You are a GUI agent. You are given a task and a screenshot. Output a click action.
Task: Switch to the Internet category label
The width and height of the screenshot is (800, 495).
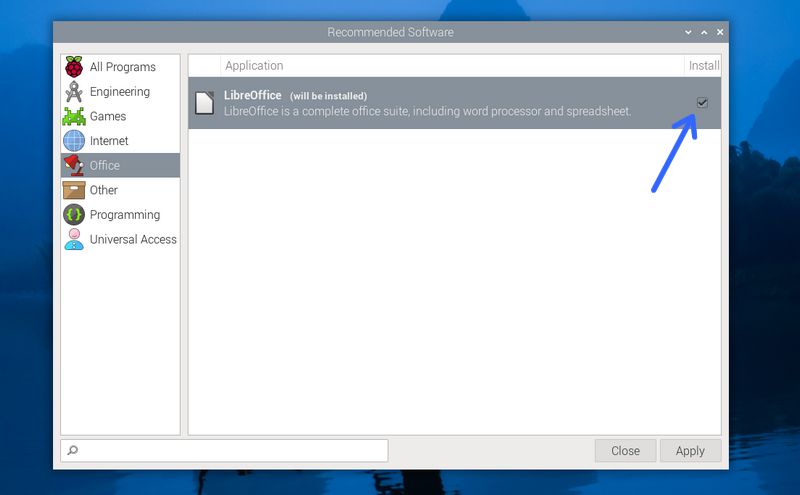click(x=109, y=141)
